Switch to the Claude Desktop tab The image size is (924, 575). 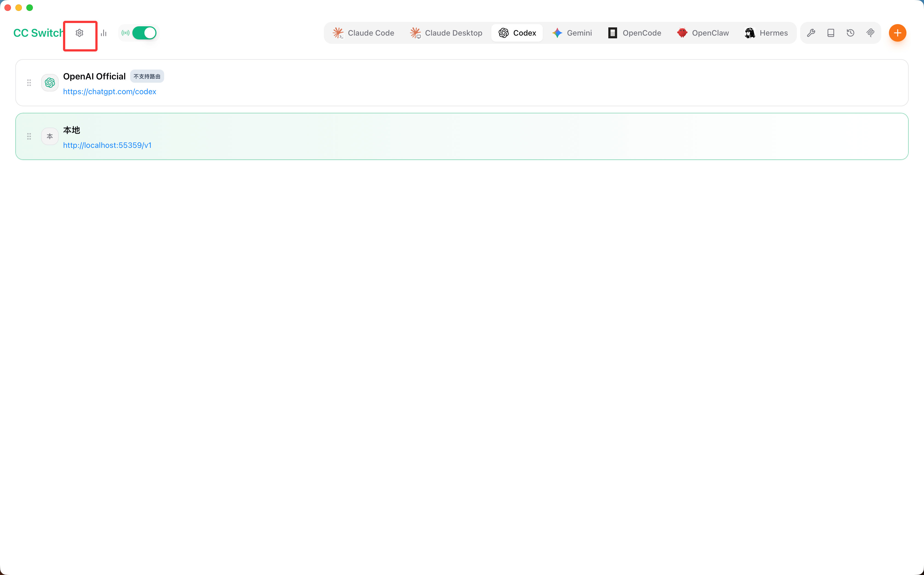[446, 33]
